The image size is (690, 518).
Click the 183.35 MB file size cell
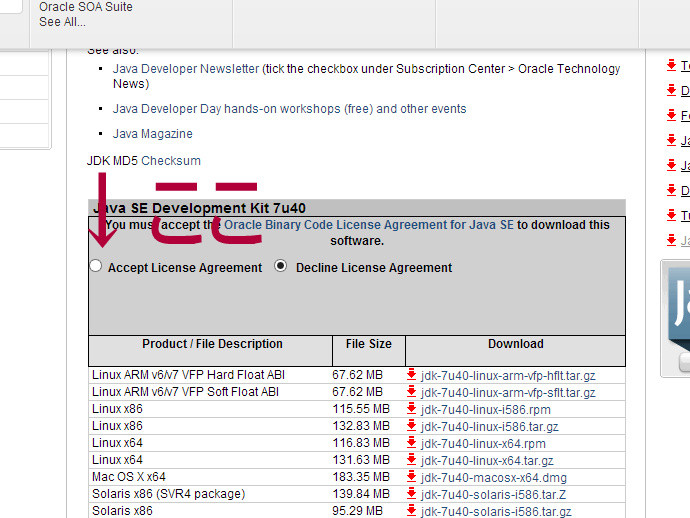tap(361, 477)
